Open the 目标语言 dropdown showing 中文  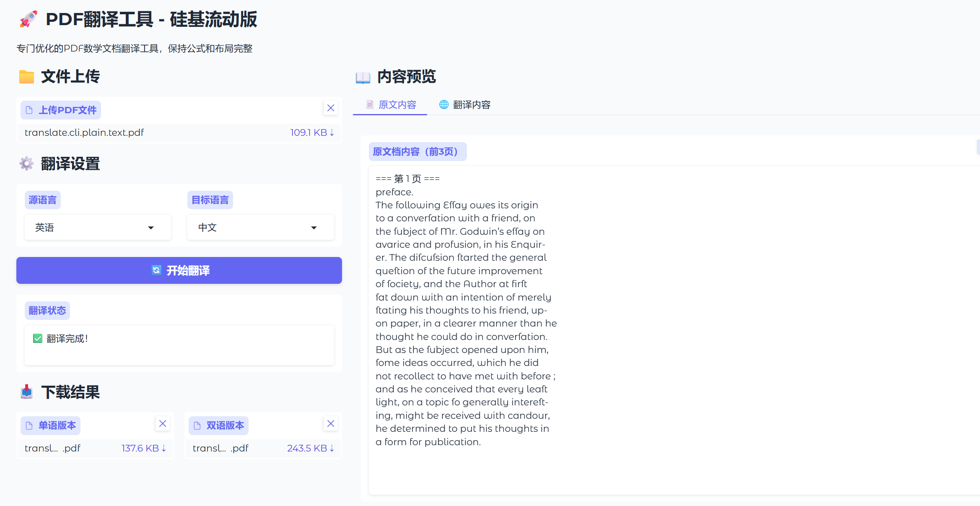[260, 227]
